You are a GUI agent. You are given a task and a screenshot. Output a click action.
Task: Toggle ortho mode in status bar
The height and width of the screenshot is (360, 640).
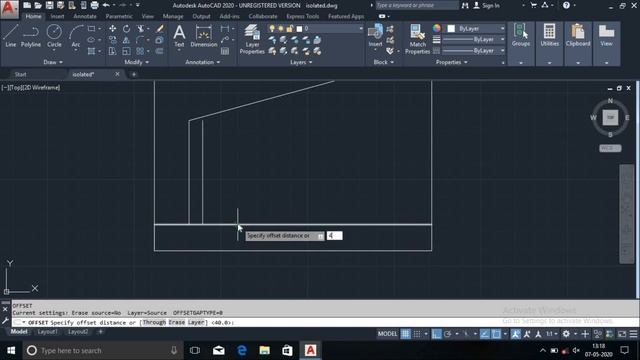[436, 334]
